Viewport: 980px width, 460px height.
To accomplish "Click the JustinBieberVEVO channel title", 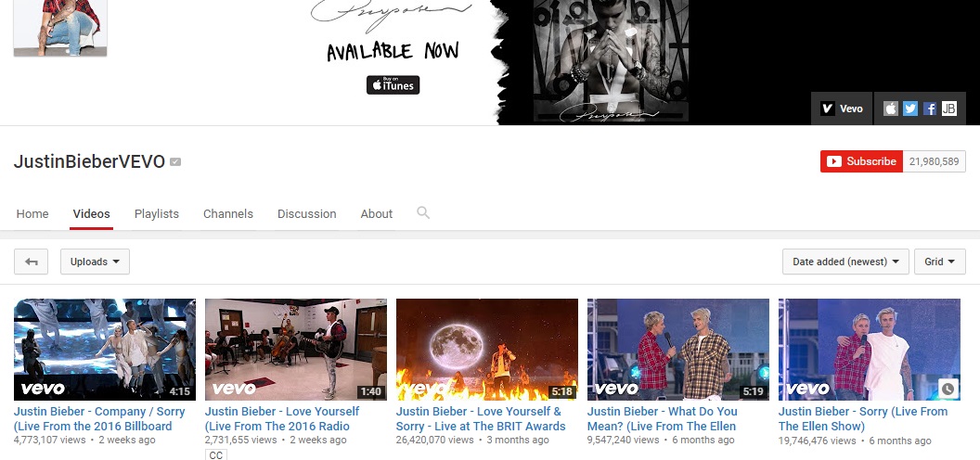I will (89, 162).
